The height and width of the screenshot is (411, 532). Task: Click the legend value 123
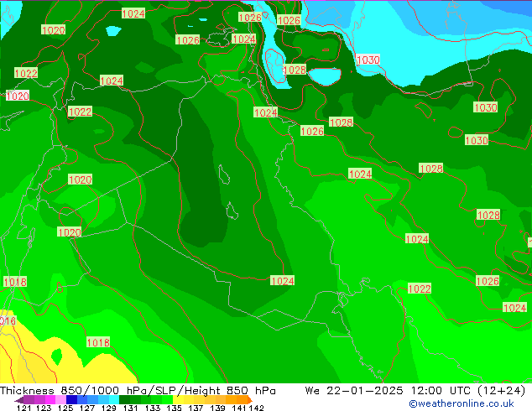[44, 408]
